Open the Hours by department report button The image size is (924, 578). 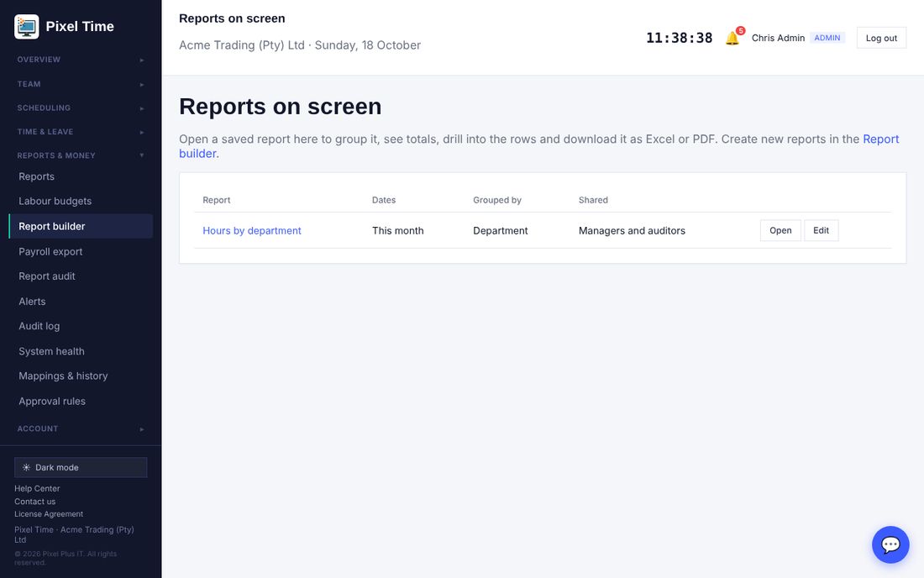780,230
